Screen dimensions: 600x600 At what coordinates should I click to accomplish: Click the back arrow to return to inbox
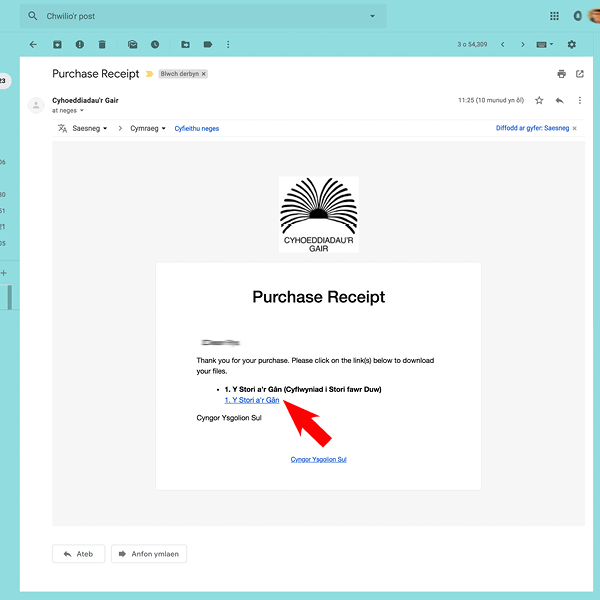click(33, 45)
